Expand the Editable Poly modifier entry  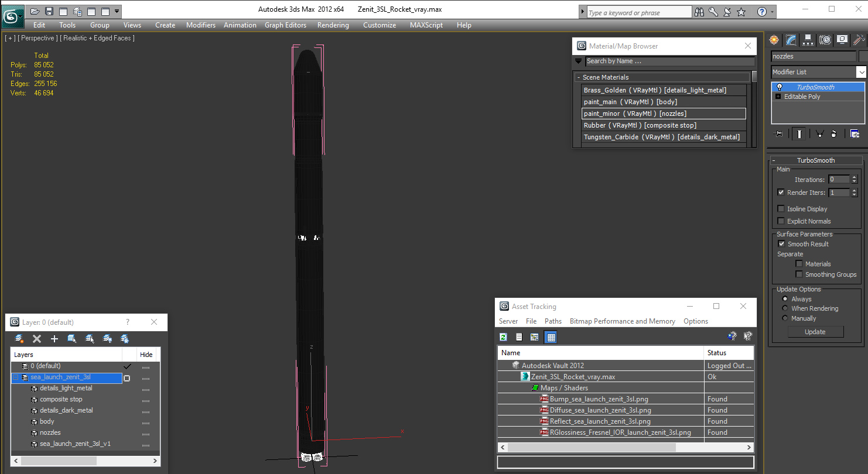coord(778,97)
